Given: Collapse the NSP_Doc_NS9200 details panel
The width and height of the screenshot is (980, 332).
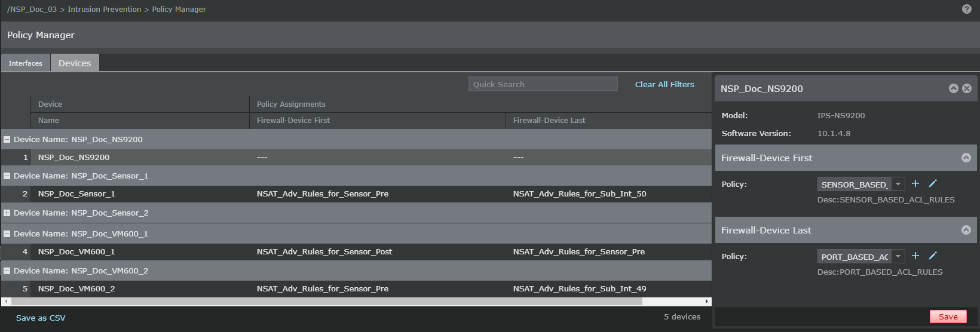Looking at the screenshot, I should coord(954,88).
